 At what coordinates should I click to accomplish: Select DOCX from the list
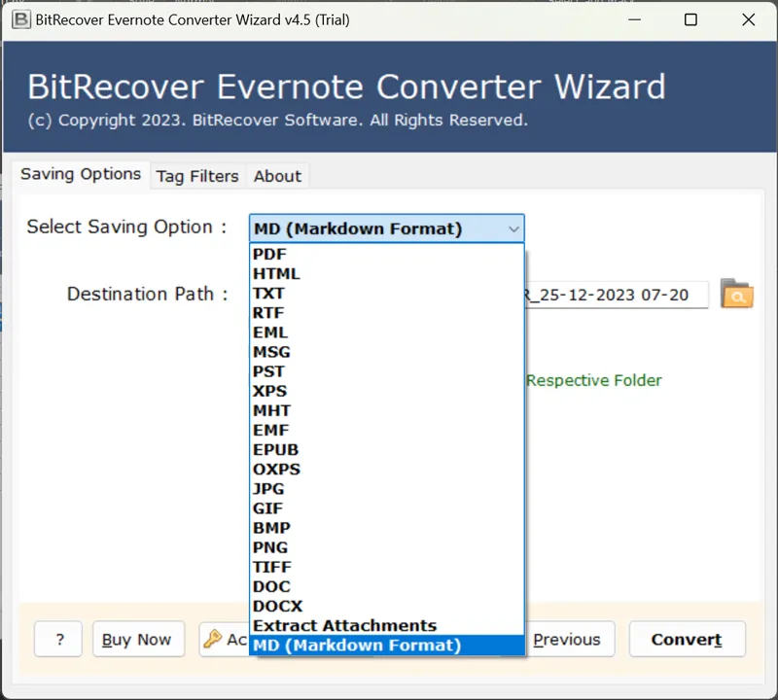click(386, 607)
